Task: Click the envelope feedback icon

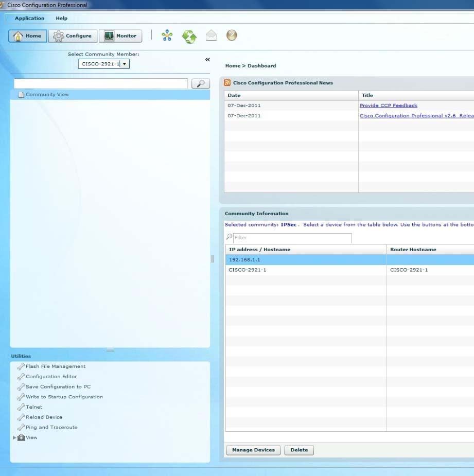Action: pos(211,35)
